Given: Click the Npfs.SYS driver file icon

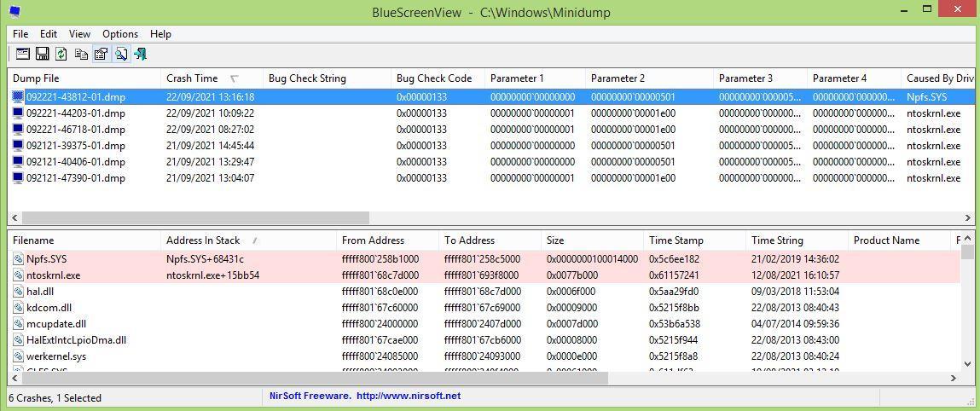Looking at the screenshot, I should 18,258.
